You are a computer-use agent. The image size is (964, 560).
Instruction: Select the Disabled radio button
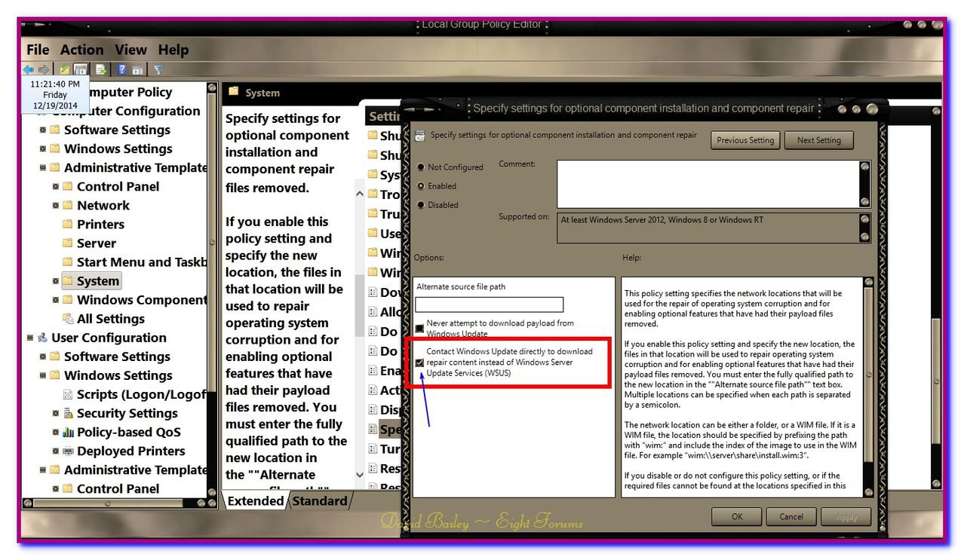[x=420, y=205]
